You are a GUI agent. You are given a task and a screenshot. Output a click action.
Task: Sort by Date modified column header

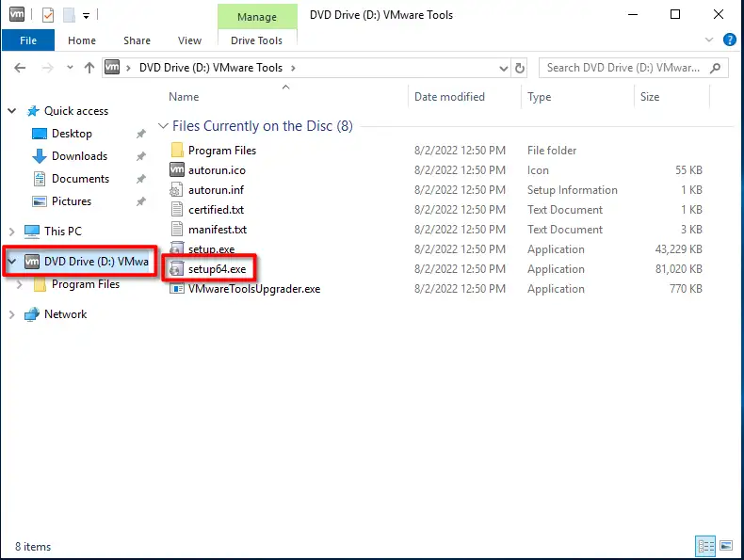(x=449, y=97)
